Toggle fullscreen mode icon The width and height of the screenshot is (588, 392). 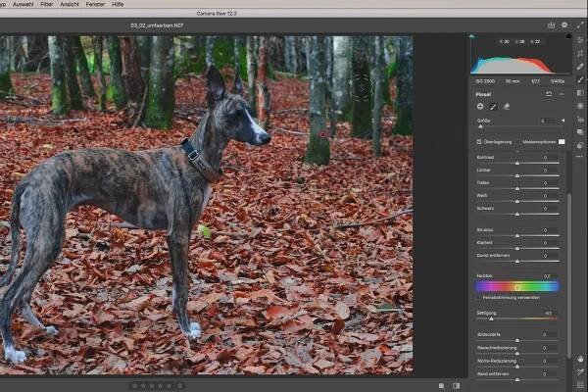[579, 24]
